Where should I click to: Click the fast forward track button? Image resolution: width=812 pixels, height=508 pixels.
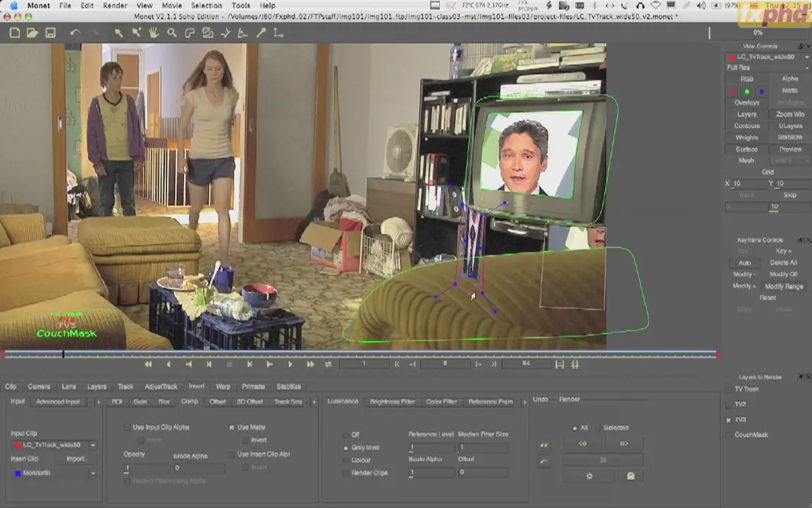pyautogui.click(x=310, y=364)
